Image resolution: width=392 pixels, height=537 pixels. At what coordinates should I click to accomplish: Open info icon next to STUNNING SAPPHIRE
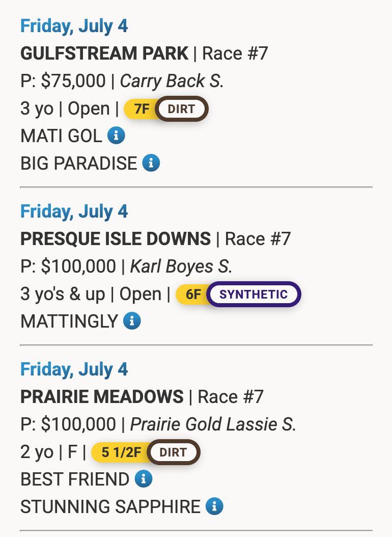[x=214, y=506]
